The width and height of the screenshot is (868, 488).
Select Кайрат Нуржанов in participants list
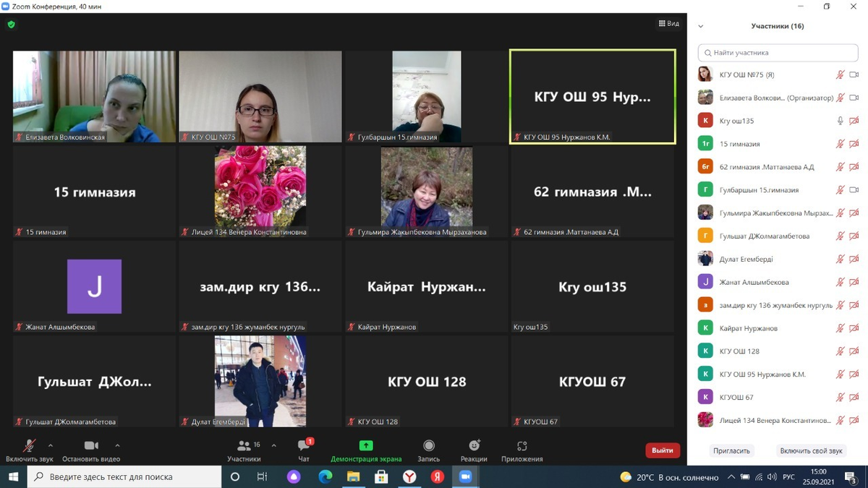pos(748,328)
